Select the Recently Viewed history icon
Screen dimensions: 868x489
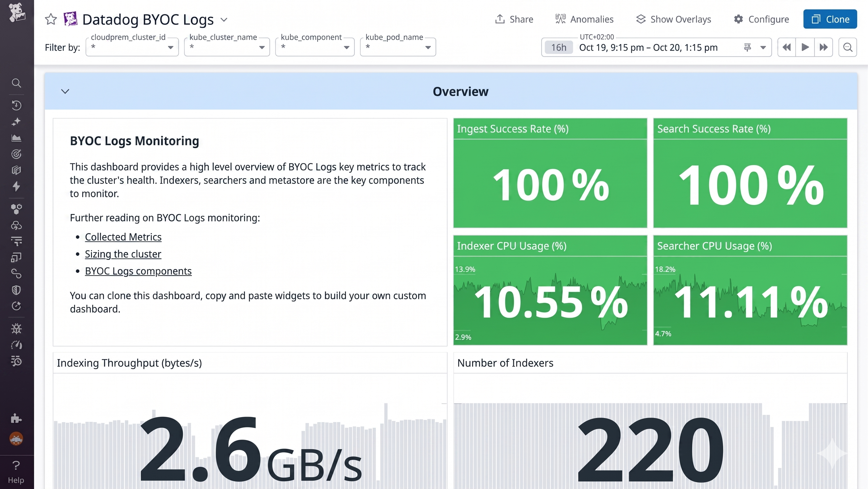16,105
